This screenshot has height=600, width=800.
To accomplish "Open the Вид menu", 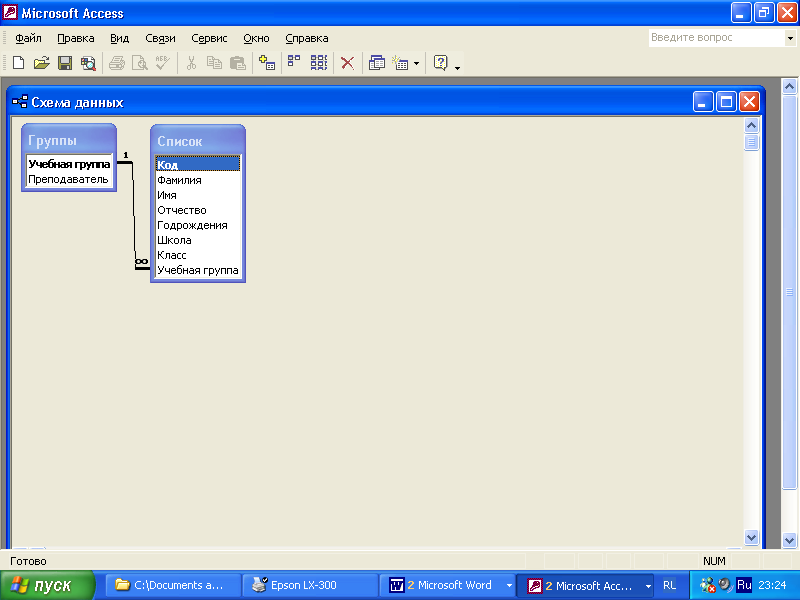I will 119,38.
